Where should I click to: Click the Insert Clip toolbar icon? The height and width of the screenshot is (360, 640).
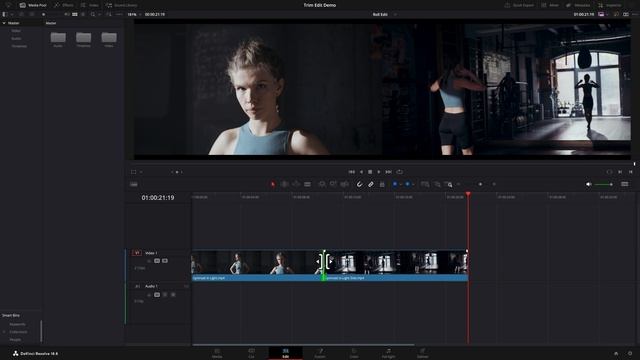point(322,184)
